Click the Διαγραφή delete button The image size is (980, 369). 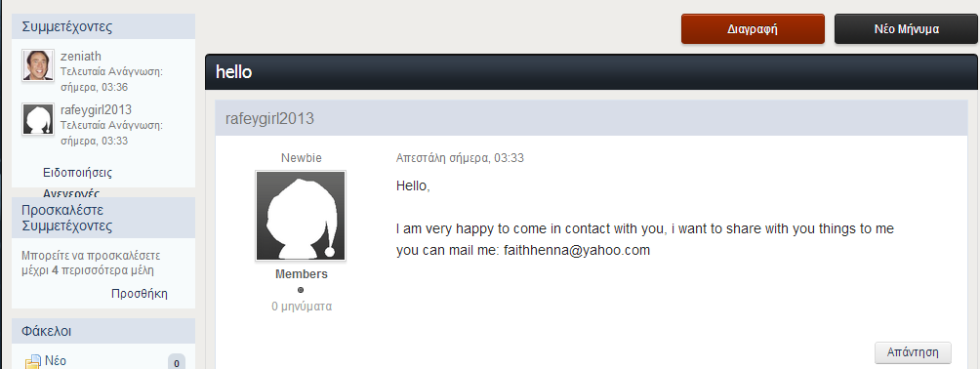click(753, 29)
